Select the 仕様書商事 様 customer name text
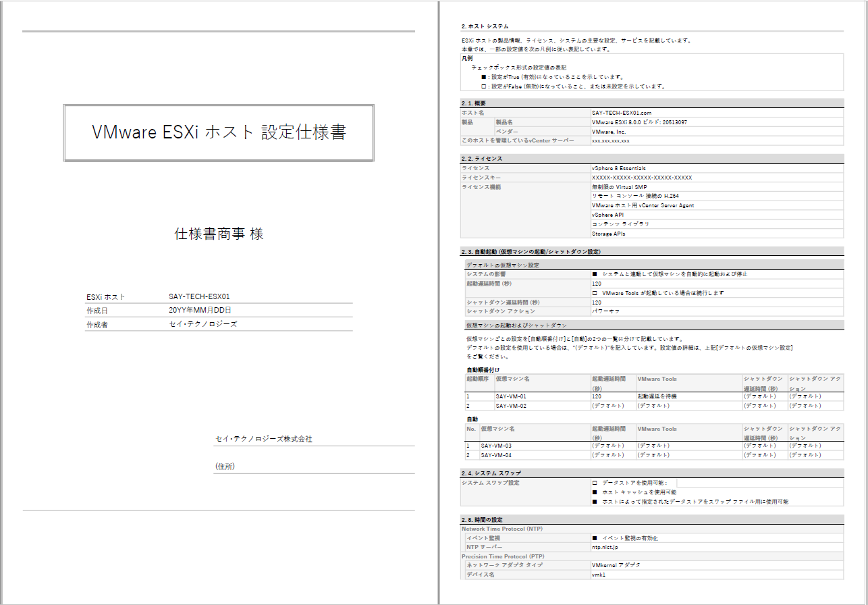Viewport: 868px width, 605px height. (219, 234)
